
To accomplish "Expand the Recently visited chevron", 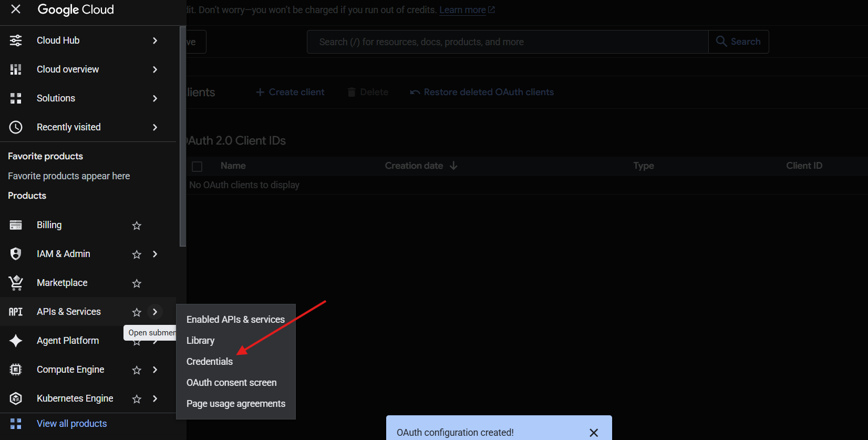I will tap(155, 127).
